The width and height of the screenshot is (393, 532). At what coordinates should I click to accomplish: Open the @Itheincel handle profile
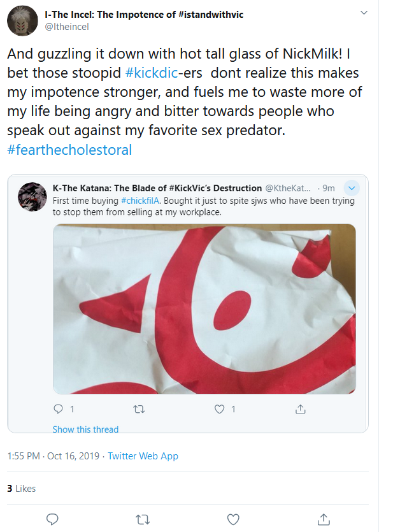67,27
